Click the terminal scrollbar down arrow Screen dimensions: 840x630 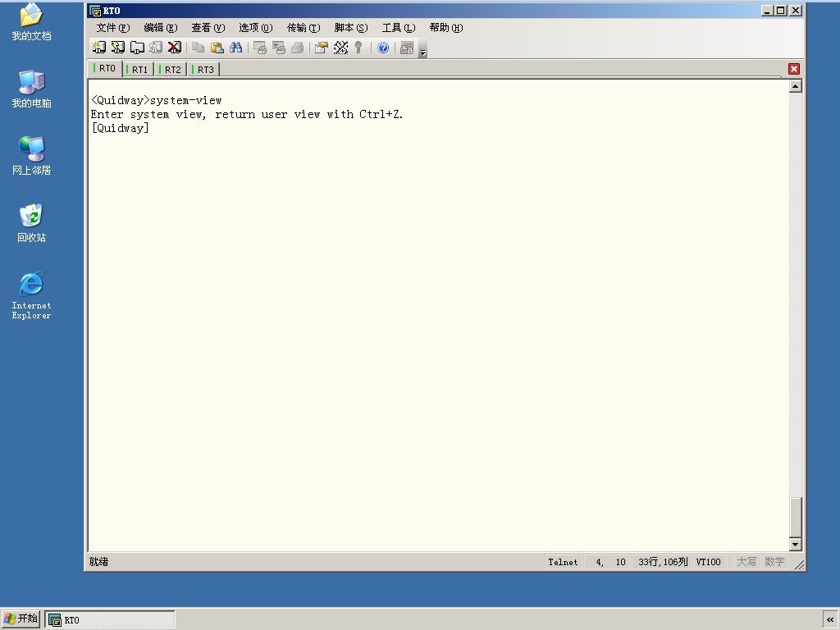pos(796,545)
